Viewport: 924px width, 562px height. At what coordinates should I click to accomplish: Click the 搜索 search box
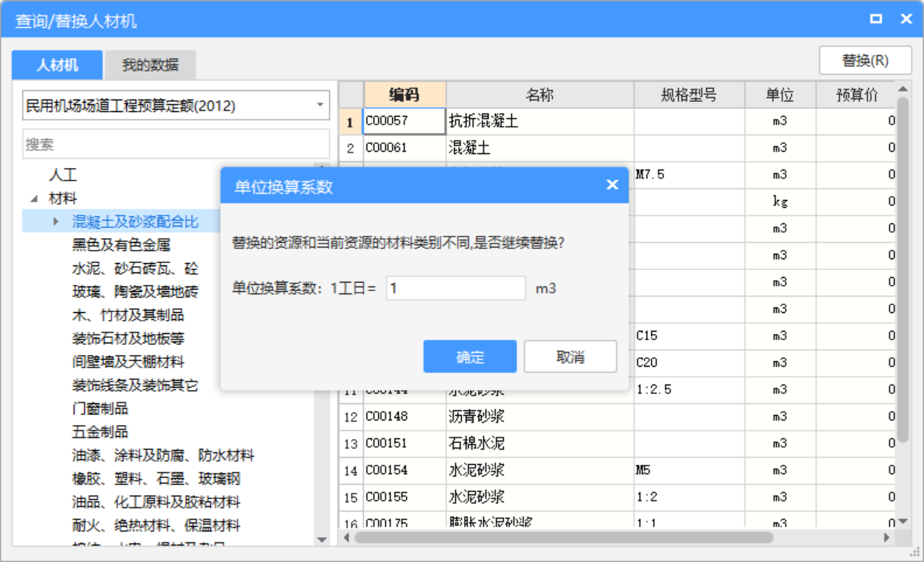tap(176, 144)
